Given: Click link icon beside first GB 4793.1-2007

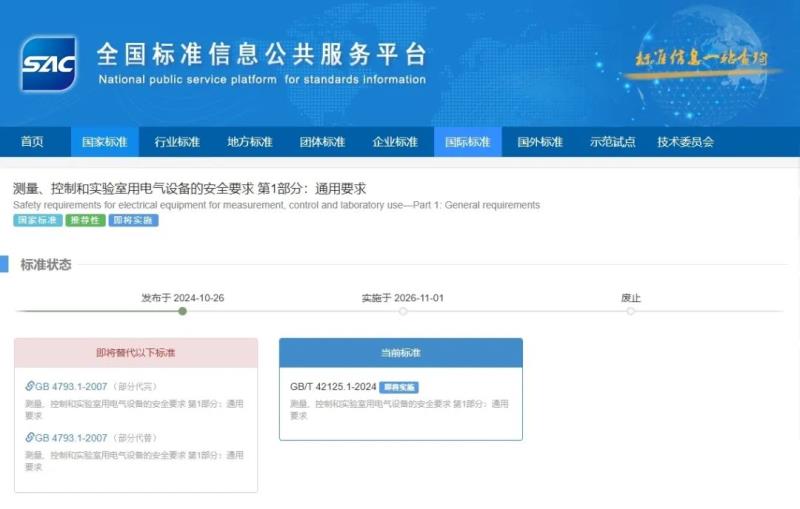Looking at the screenshot, I should 30,386.
